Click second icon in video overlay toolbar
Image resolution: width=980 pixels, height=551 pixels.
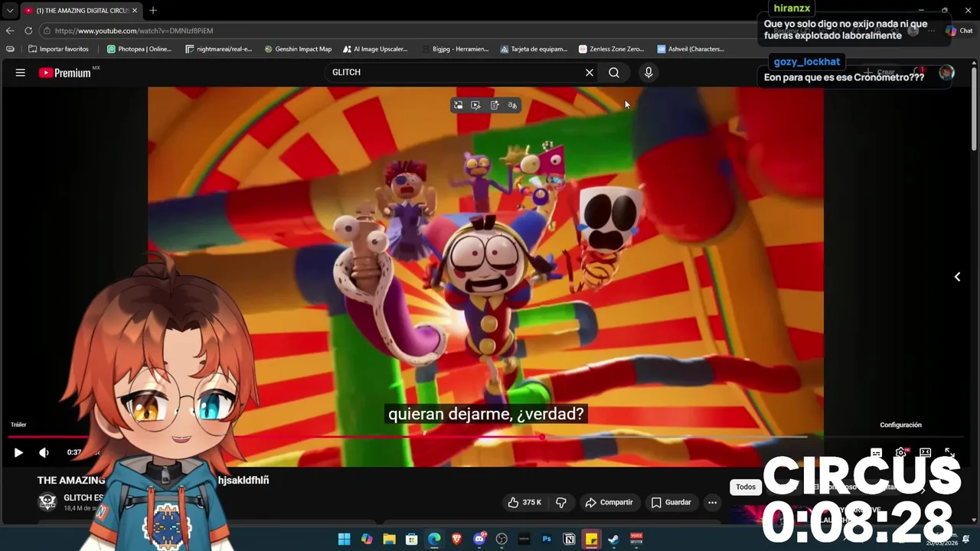pos(475,105)
